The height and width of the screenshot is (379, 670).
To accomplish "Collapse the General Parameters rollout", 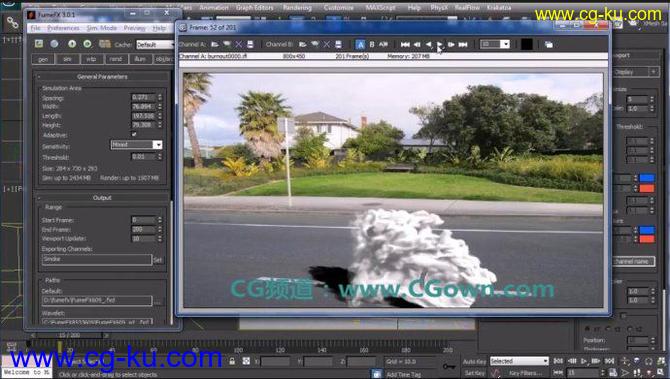I will tap(102, 77).
